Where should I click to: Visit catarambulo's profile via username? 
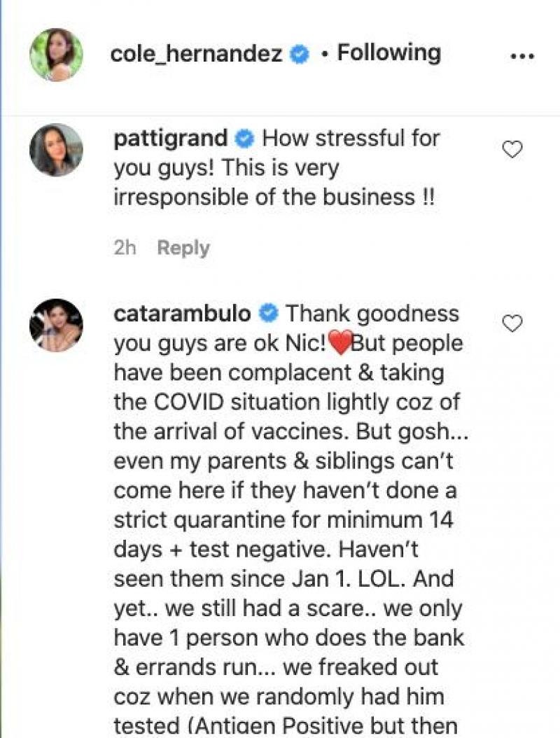click(x=182, y=313)
